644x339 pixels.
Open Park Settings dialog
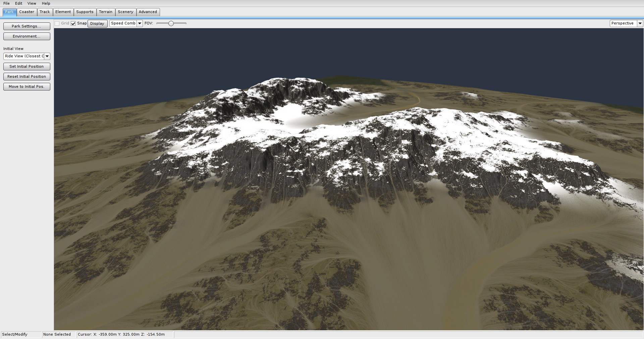tap(26, 26)
